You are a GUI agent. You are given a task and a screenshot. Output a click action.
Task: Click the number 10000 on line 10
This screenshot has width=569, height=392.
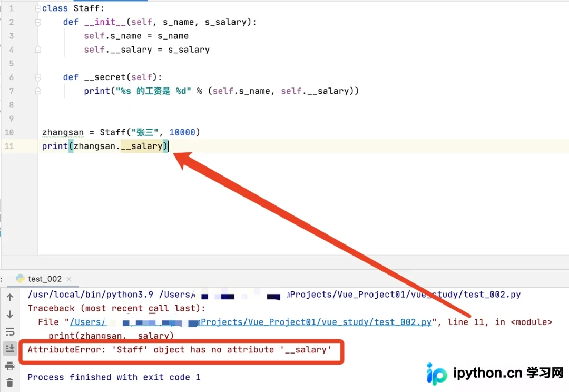click(x=182, y=132)
